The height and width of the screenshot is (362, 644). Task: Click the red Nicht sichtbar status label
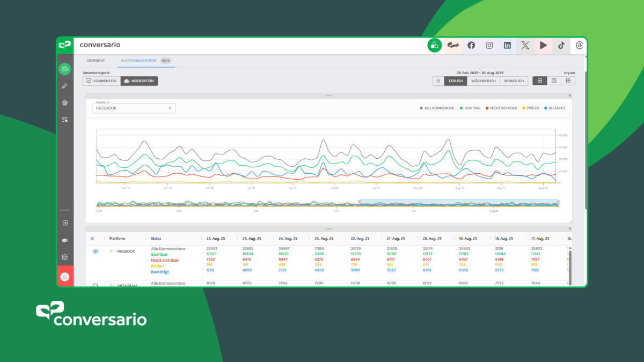(x=165, y=260)
